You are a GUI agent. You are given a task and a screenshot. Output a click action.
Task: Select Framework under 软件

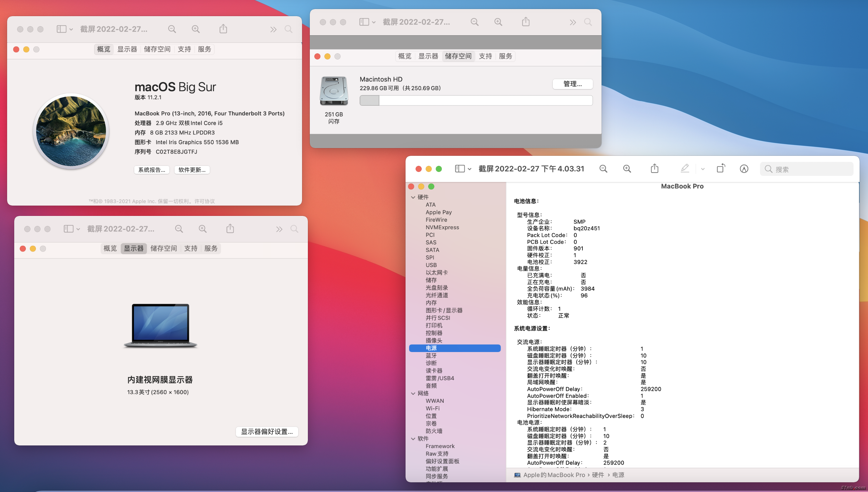tap(440, 446)
